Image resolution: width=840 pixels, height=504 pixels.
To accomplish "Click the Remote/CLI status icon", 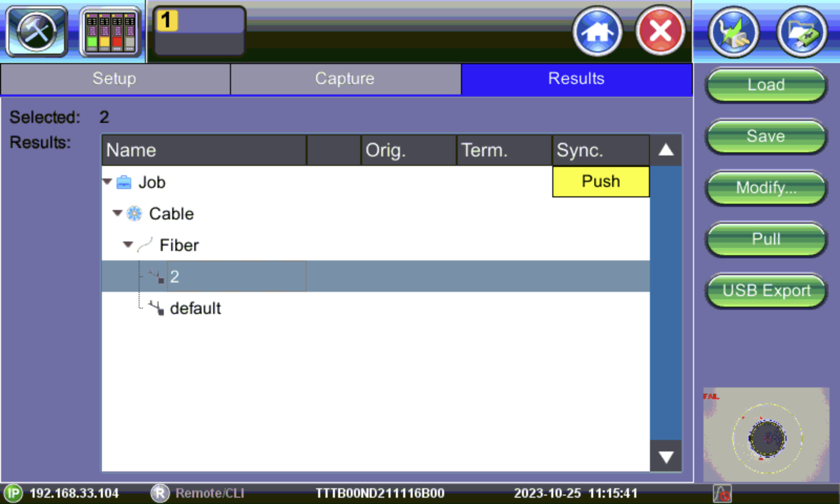I will click(160, 493).
